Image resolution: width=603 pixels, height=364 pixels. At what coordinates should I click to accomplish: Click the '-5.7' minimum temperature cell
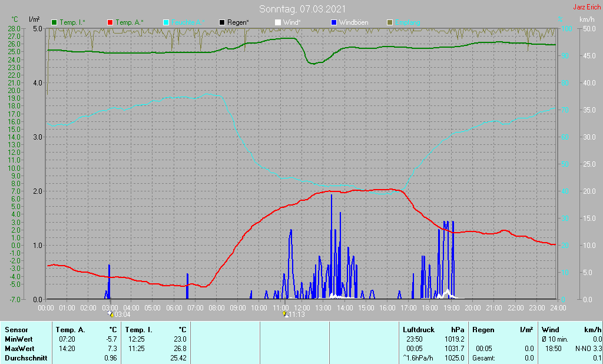click(111, 339)
